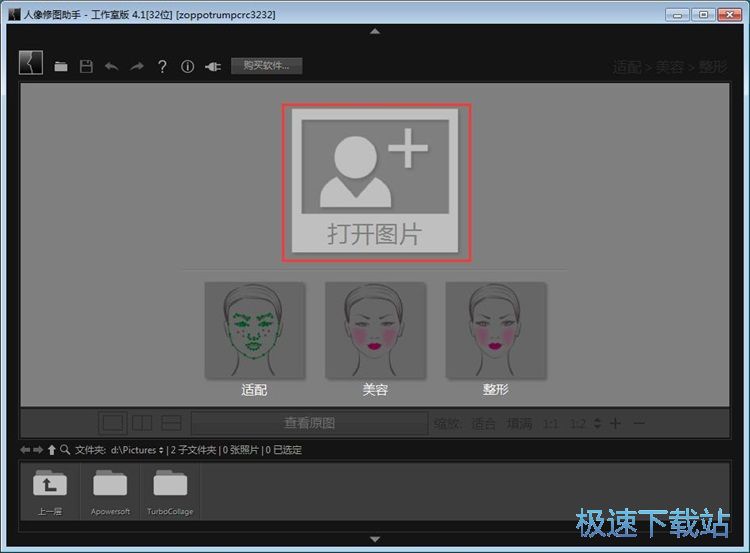Open help via the question mark icon
Viewport: 750px width, 553px height.
(x=162, y=67)
